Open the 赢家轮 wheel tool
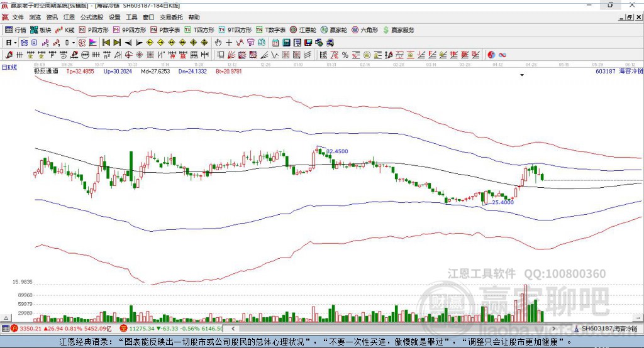 click(x=334, y=30)
